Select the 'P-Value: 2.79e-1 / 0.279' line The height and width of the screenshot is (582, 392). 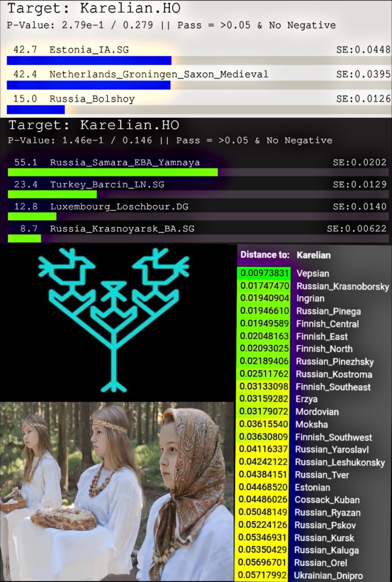pyautogui.click(x=80, y=25)
